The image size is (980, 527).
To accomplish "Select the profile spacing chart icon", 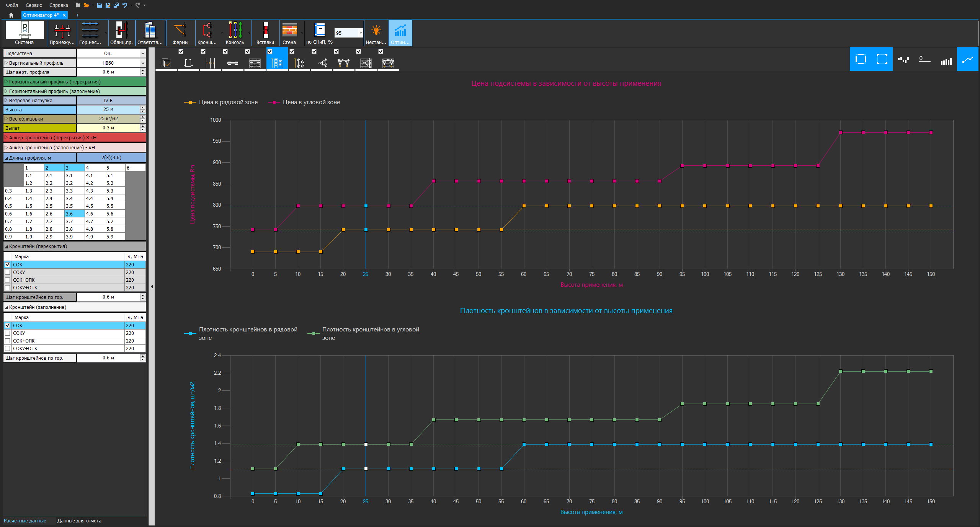I will pyautogui.click(x=210, y=63).
